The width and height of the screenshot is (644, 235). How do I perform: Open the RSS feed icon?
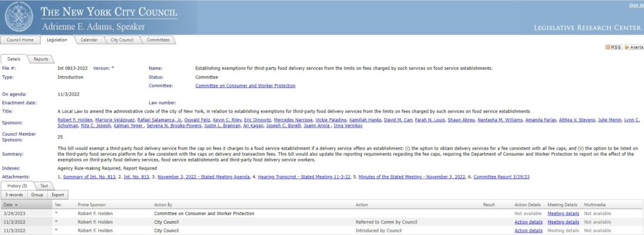point(614,47)
